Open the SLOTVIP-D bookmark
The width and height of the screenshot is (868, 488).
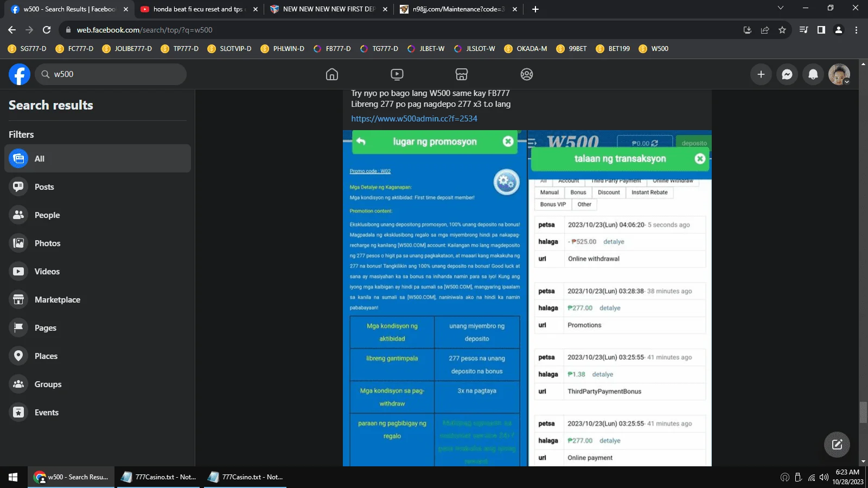[229, 49]
